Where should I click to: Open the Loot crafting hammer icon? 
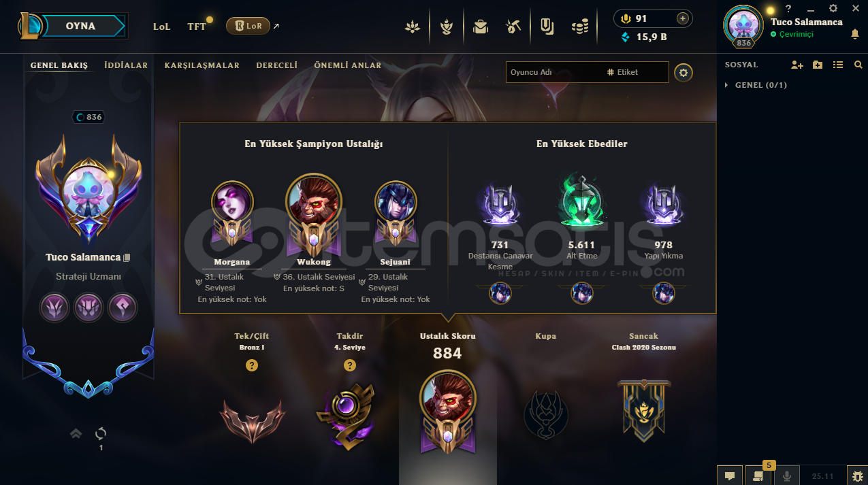(x=513, y=27)
